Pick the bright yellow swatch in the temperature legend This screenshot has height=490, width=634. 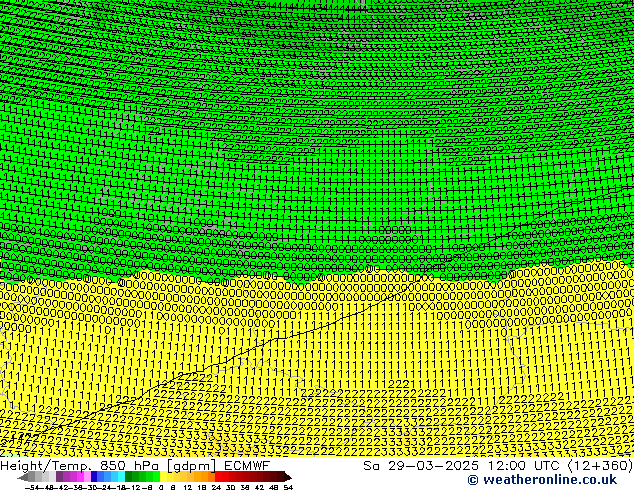[x=163, y=477]
